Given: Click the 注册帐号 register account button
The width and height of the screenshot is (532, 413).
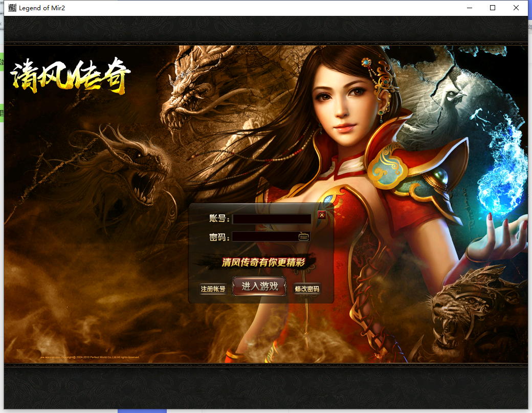Looking at the screenshot, I should click(x=213, y=289).
